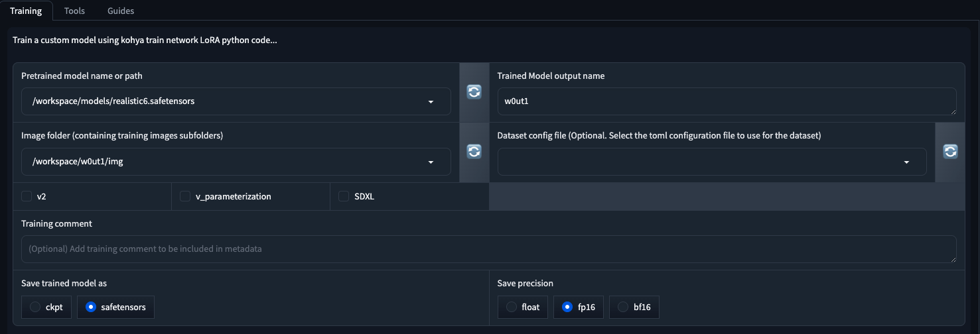Open the Guides tab
This screenshot has width=980, height=334.
120,11
